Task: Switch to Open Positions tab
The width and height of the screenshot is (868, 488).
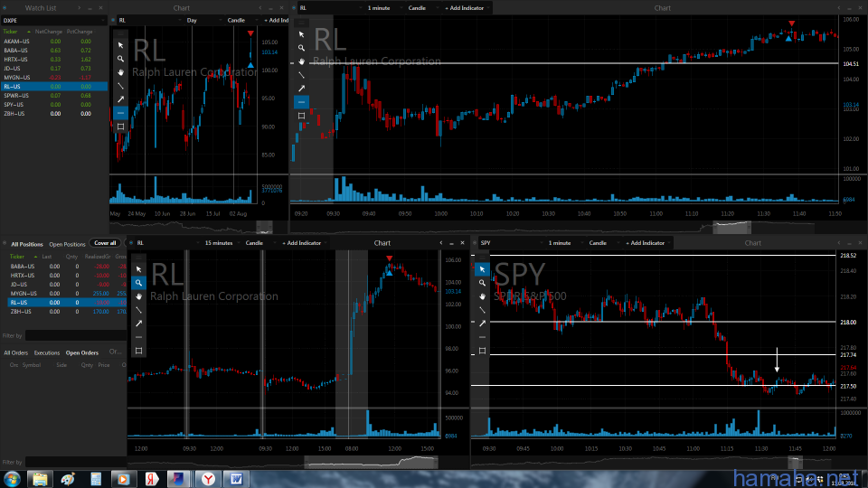Action: coord(67,244)
